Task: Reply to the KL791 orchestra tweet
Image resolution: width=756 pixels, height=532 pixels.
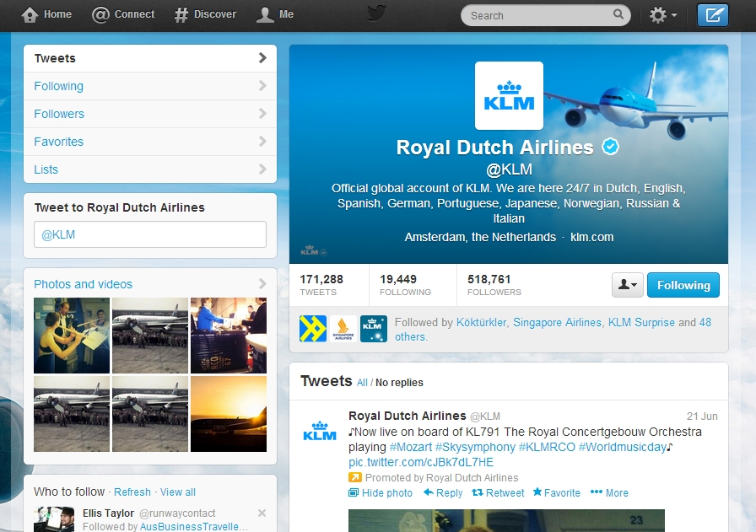Action: (443, 493)
